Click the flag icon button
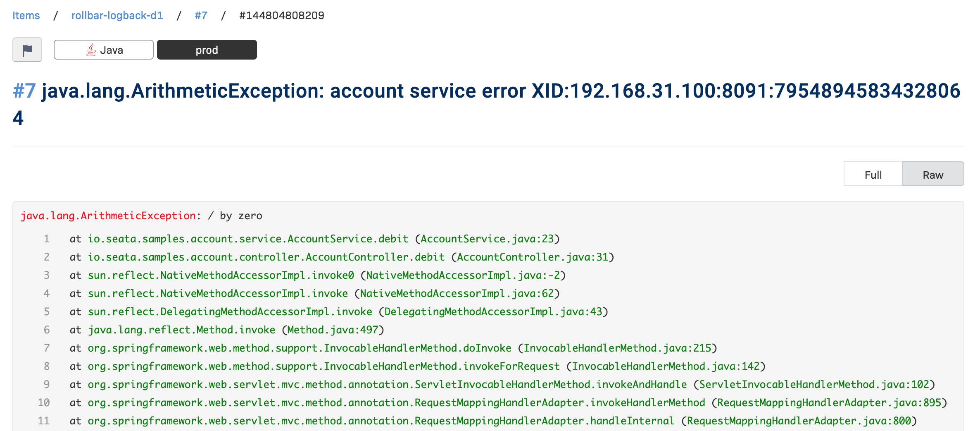The height and width of the screenshot is (431, 980). 27,50
